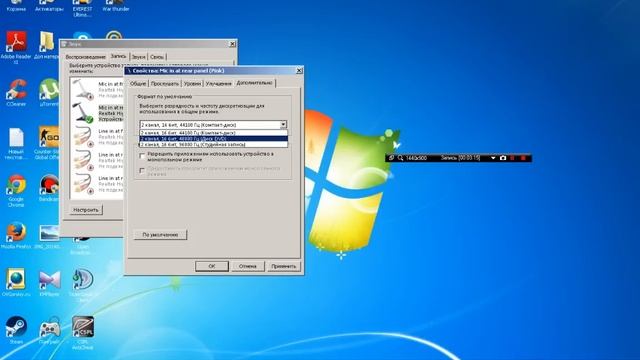
Task: Click the Отмена button
Action: point(248,266)
